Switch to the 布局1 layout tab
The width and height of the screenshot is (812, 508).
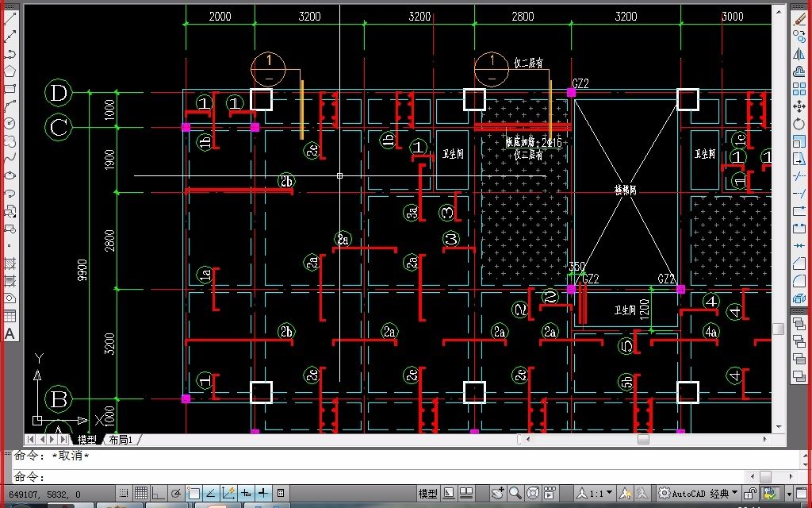point(121,440)
